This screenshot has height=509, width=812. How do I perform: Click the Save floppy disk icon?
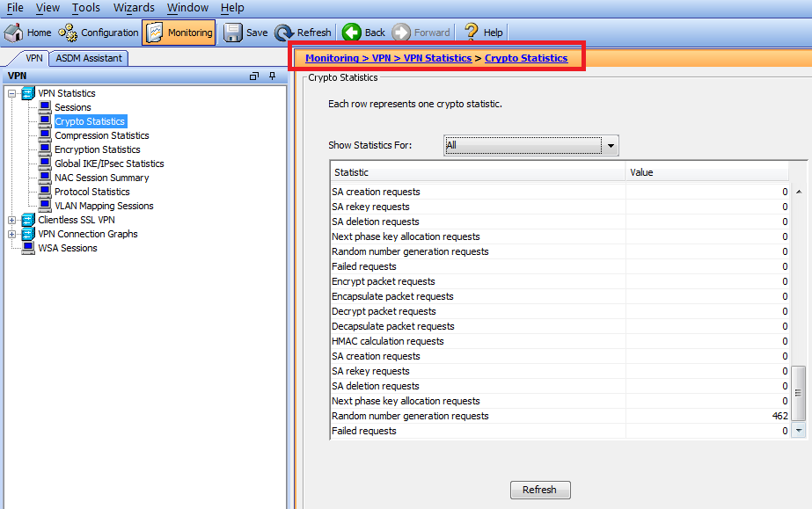tap(232, 33)
